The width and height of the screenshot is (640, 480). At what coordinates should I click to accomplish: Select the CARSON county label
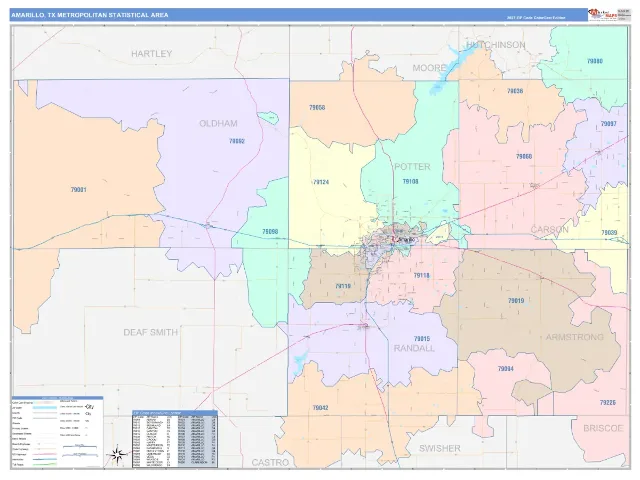pyautogui.click(x=549, y=229)
